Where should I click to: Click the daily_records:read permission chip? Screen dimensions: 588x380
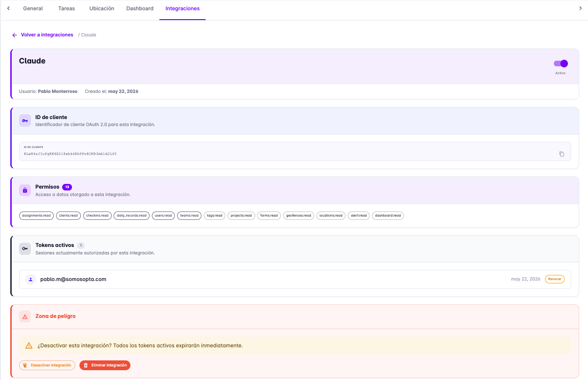(x=131, y=216)
